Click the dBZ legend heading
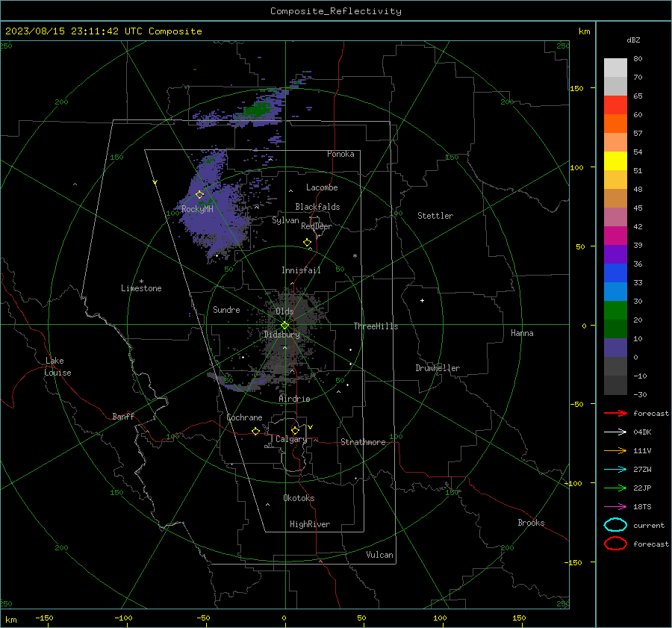The height and width of the screenshot is (628, 672). click(633, 40)
